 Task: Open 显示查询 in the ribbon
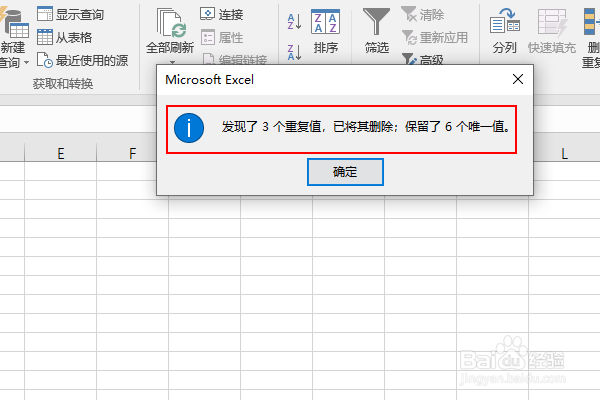coord(70,15)
